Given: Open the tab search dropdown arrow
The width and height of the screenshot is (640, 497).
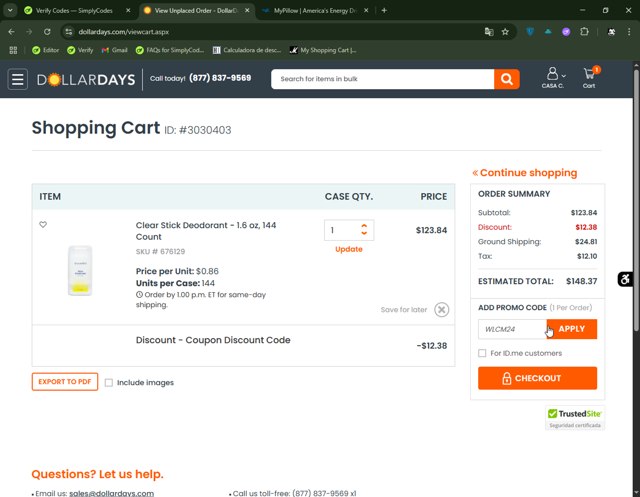Looking at the screenshot, I should click(x=10, y=11).
